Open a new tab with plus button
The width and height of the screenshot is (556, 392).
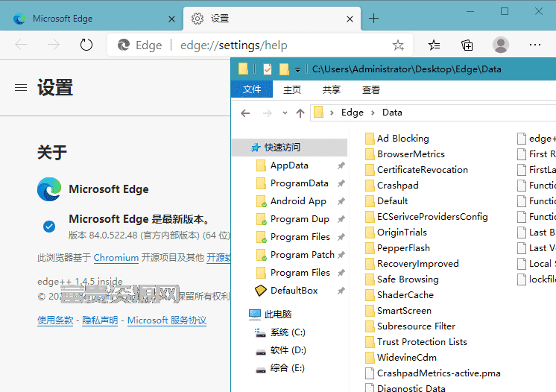pyautogui.click(x=373, y=19)
